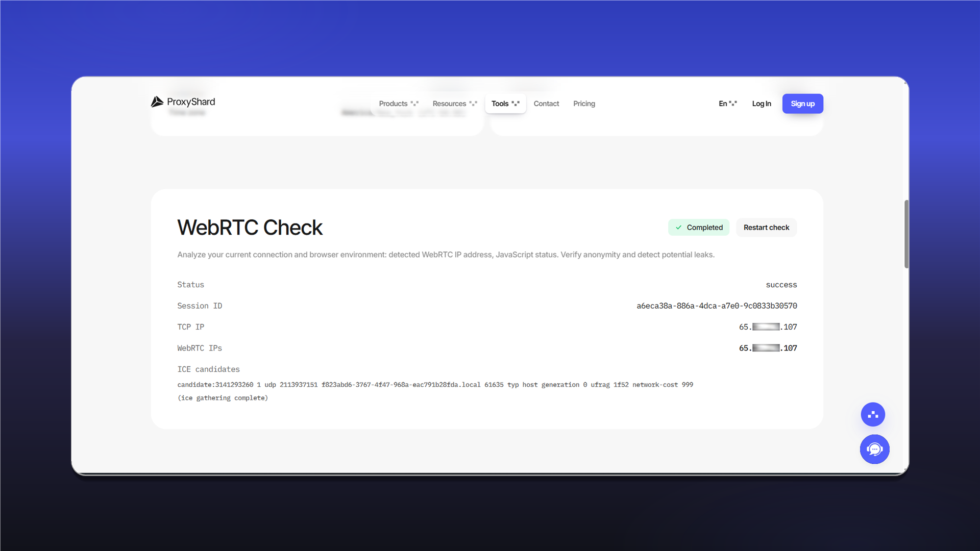Click the page vertical scrollbar
980x551 pixels.
906,234
